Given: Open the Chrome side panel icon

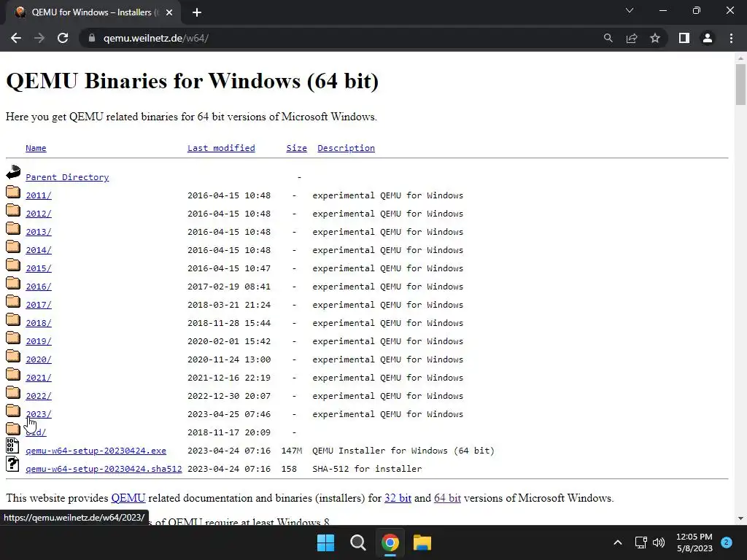Looking at the screenshot, I should click(684, 38).
